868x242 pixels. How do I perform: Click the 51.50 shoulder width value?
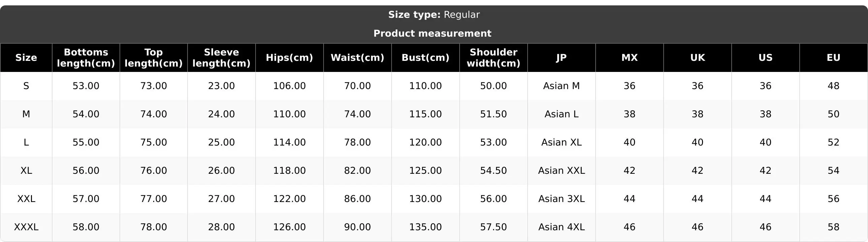pos(494,114)
